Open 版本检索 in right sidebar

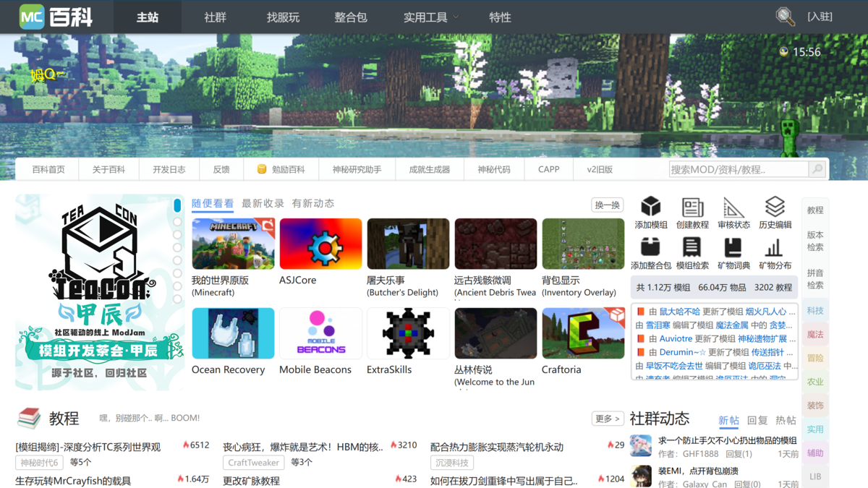815,241
